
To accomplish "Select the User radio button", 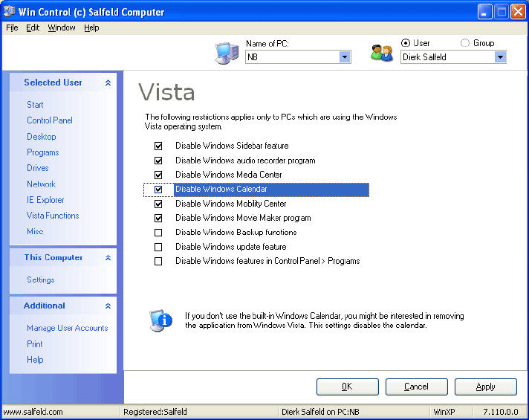I will (406, 43).
